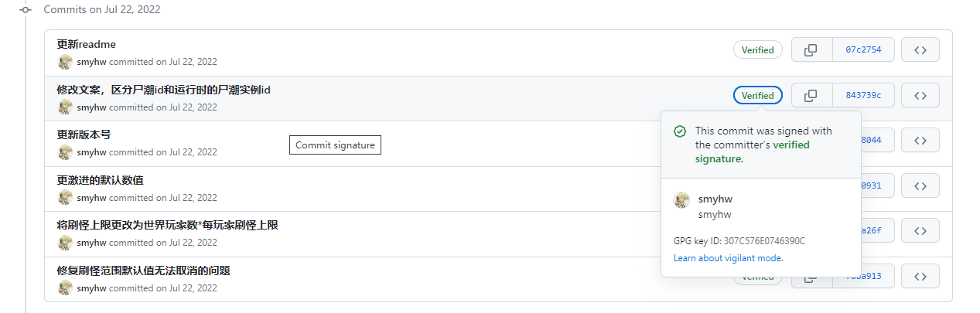Open the Verified badge on 更新readme commit
The width and height of the screenshot is (980, 313).
(x=757, y=50)
